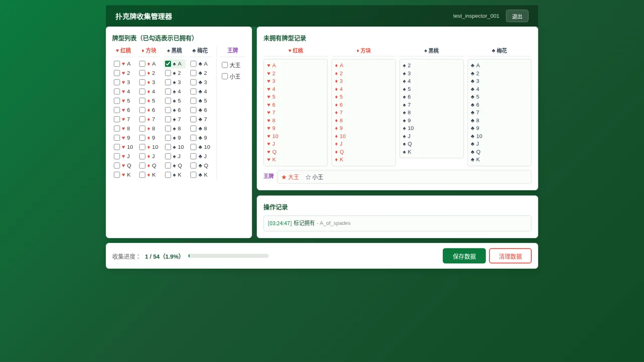Tick the club A checkbox
The width and height of the screenshot is (644, 362).
click(193, 64)
